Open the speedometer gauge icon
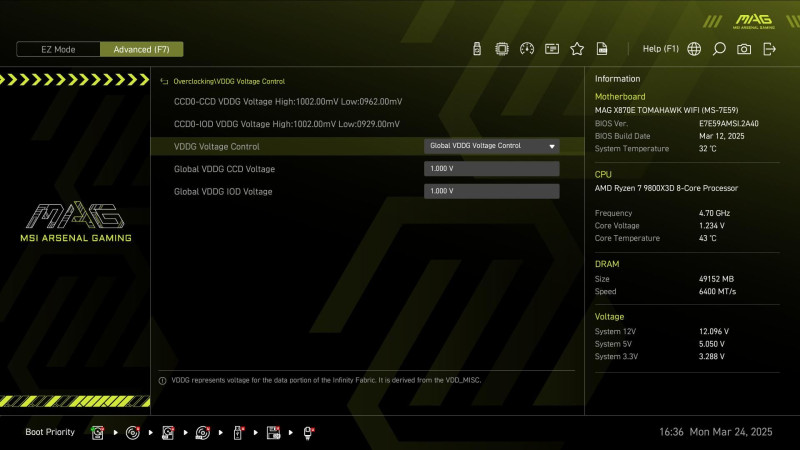The image size is (800, 450). (527, 49)
